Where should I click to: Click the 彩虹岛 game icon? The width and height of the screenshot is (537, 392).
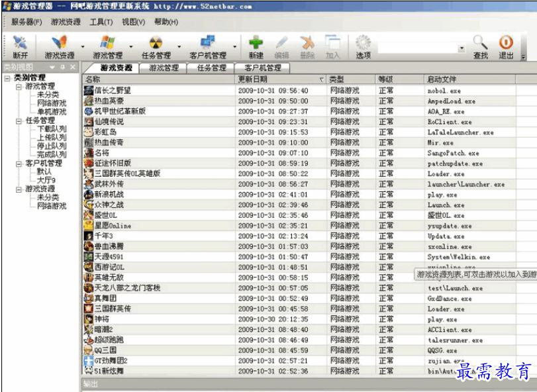[89, 132]
